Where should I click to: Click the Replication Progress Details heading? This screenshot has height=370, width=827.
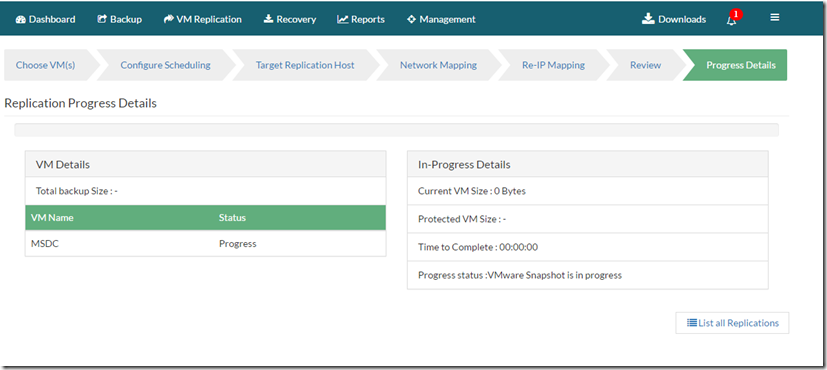(x=81, y=103)
